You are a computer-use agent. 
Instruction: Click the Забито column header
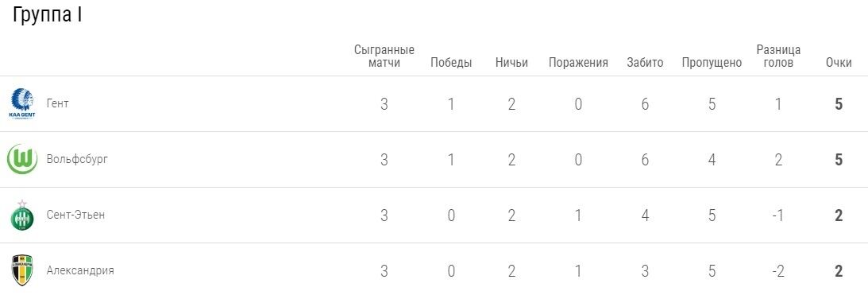tap(645, 63)
